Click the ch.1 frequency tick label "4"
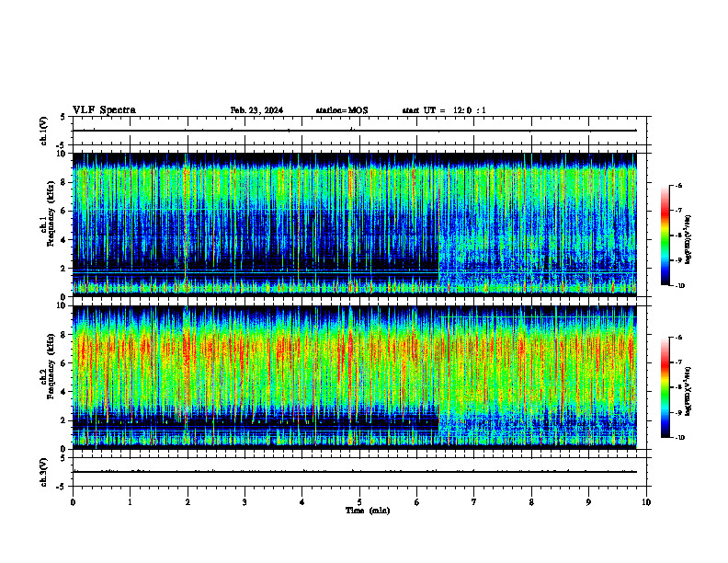The height and width of the screenshot is (563, 728). pos(63,240)
